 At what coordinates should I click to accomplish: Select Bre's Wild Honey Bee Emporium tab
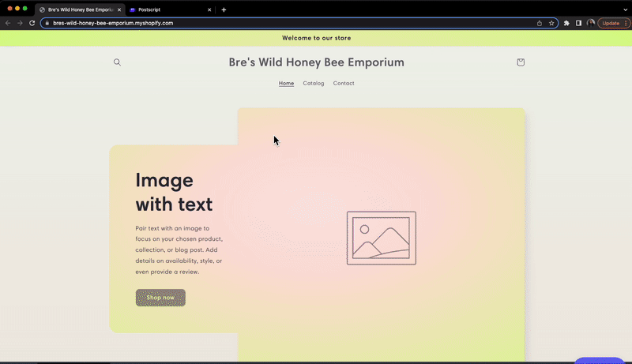pos(81,9)
